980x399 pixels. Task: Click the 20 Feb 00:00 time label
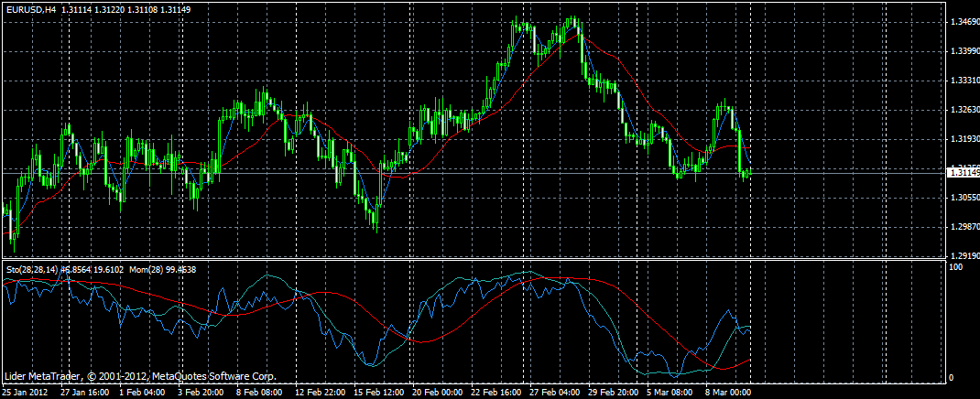click(436, 393)
